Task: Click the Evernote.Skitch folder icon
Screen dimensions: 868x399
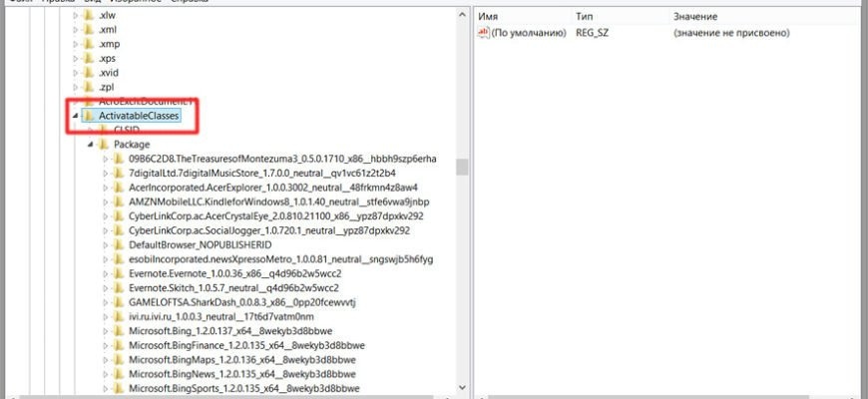Action: [119, 288]
